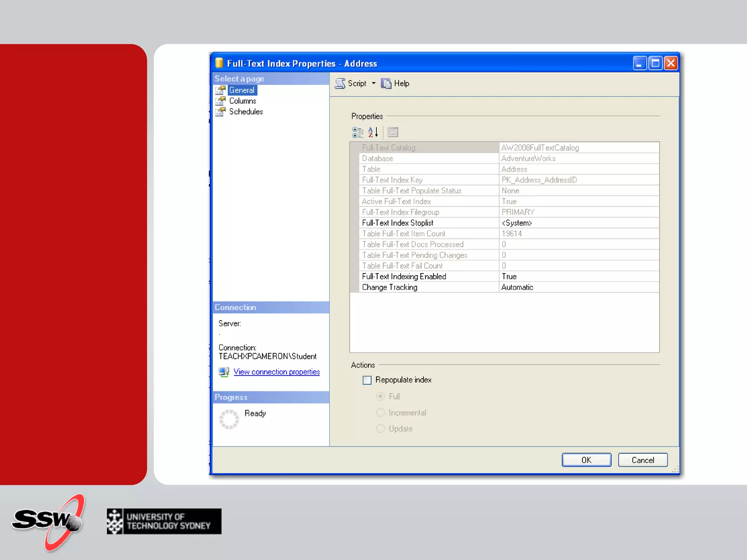Click the Help book icon
747x560 pixels.
coord(386,83)
